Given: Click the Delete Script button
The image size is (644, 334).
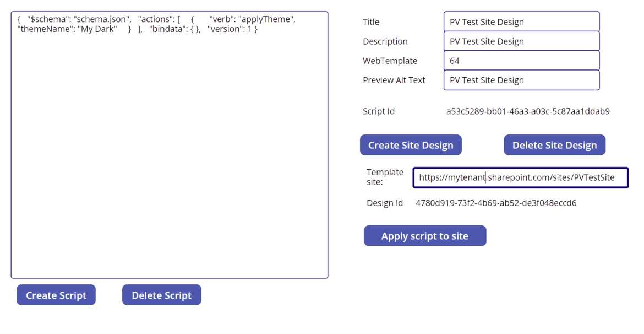Looking at the screenshot, I should (x=161, y=295).
